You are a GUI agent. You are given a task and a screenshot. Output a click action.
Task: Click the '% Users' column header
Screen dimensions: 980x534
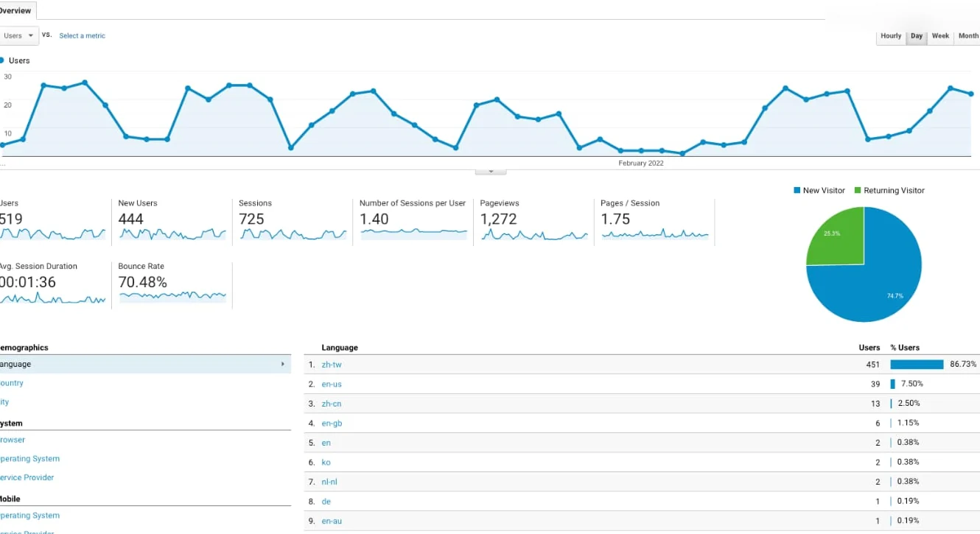[905, 348]
